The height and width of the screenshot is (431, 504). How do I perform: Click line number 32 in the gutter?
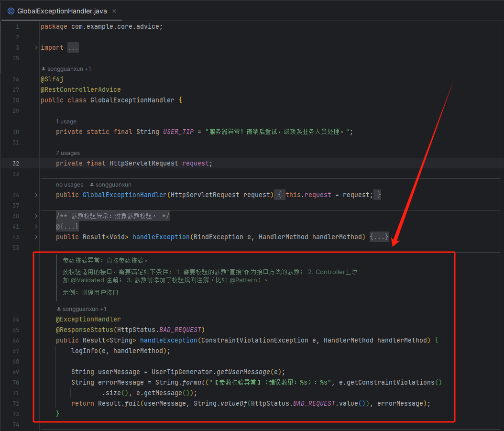15,163
